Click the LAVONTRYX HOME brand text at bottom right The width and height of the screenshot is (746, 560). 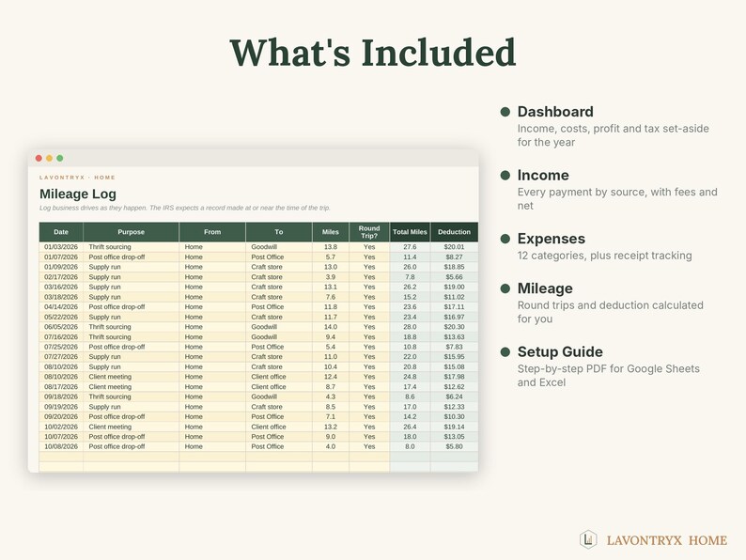[666, 540]
